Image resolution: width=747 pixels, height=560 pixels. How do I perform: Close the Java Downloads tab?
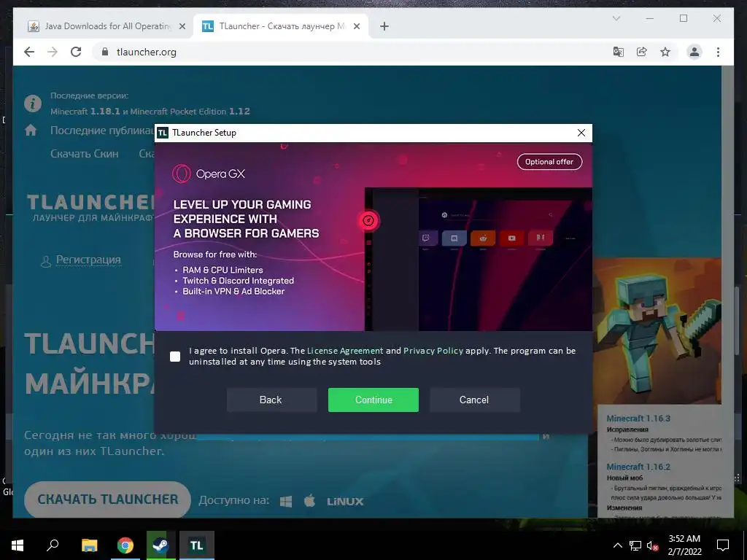(x=182, y=27)
